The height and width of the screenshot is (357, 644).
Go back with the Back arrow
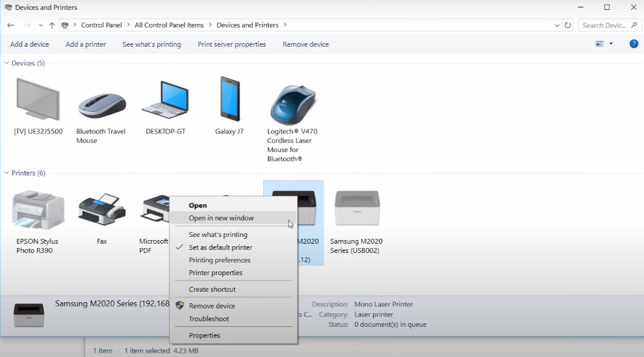[10, 25]
